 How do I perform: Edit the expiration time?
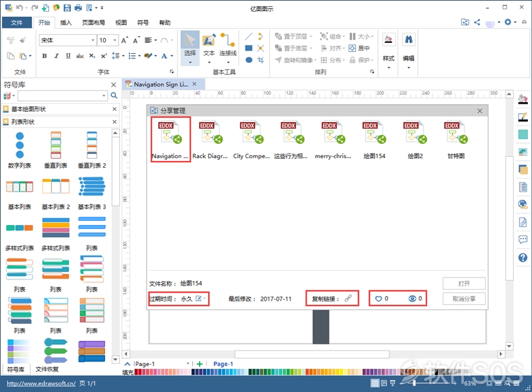198,299
